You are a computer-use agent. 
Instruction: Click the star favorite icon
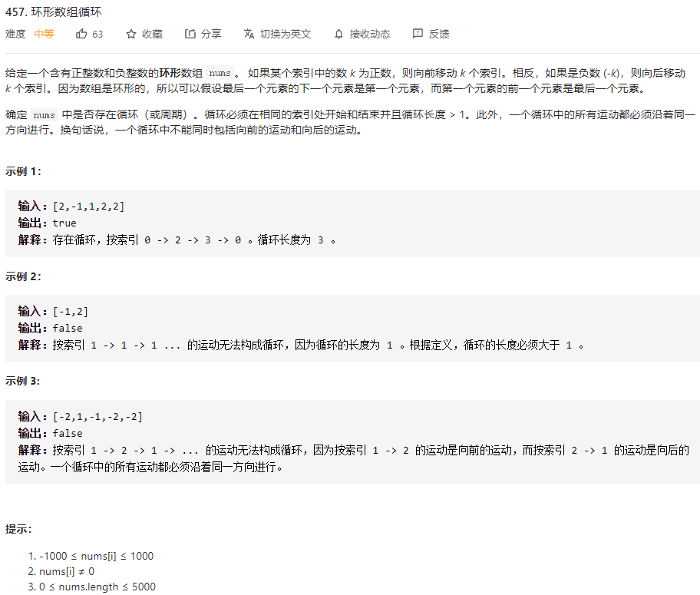pyautogui.click(x=130, y=34)
